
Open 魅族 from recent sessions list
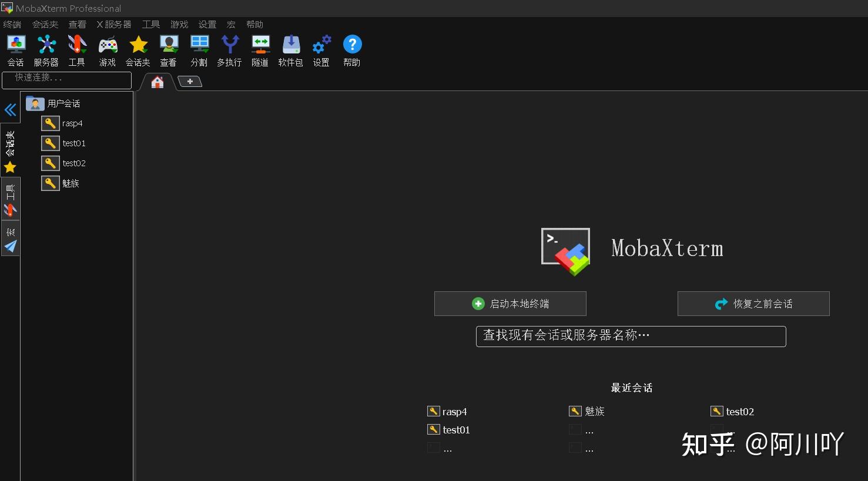click(587, 411)
